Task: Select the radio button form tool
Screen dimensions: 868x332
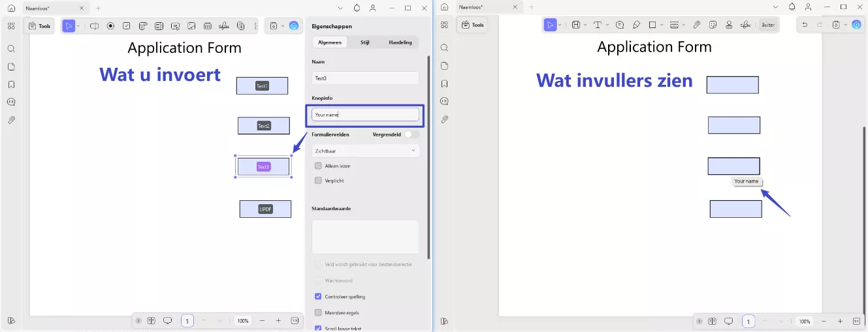Action: 110,26
